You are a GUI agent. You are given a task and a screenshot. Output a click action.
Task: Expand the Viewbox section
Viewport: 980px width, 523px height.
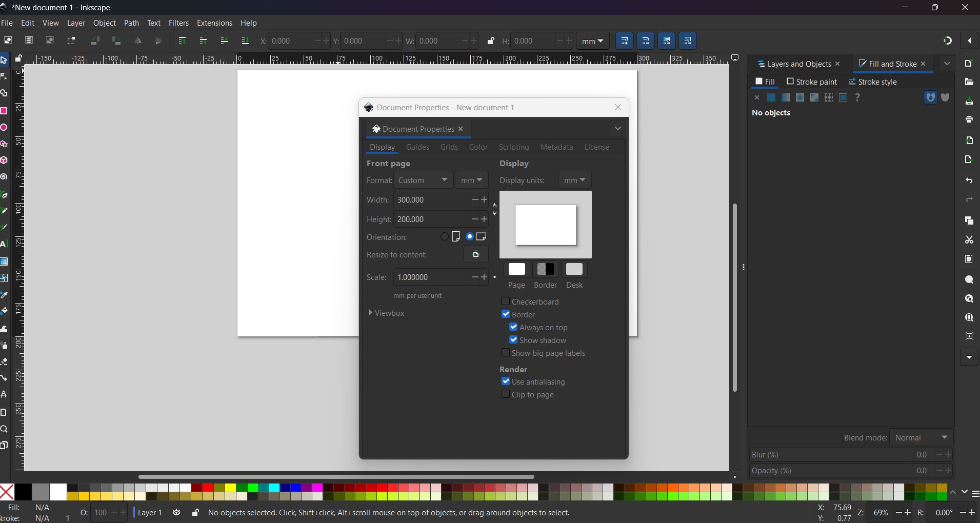(x=387, y=313)
